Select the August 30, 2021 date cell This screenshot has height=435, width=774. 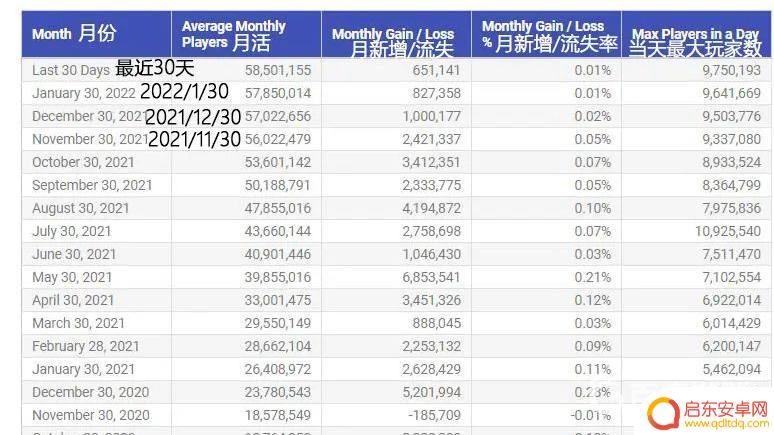tap(81, 208)
